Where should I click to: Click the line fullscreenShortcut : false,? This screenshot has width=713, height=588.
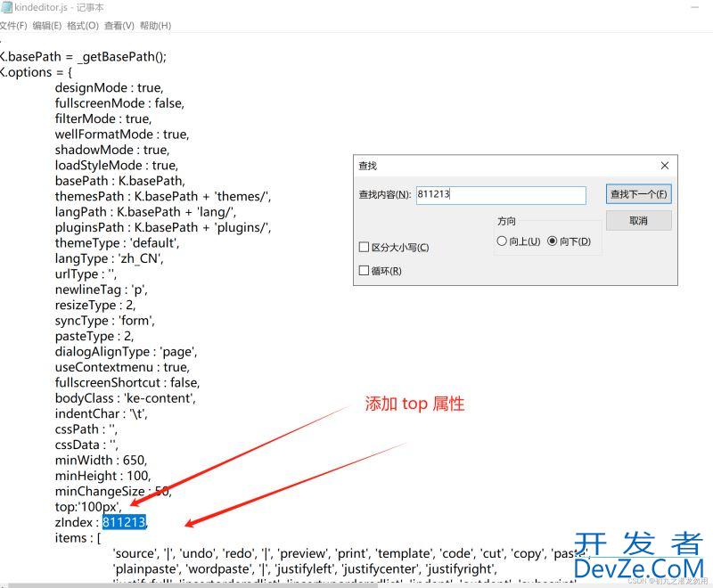pos(127,382)
